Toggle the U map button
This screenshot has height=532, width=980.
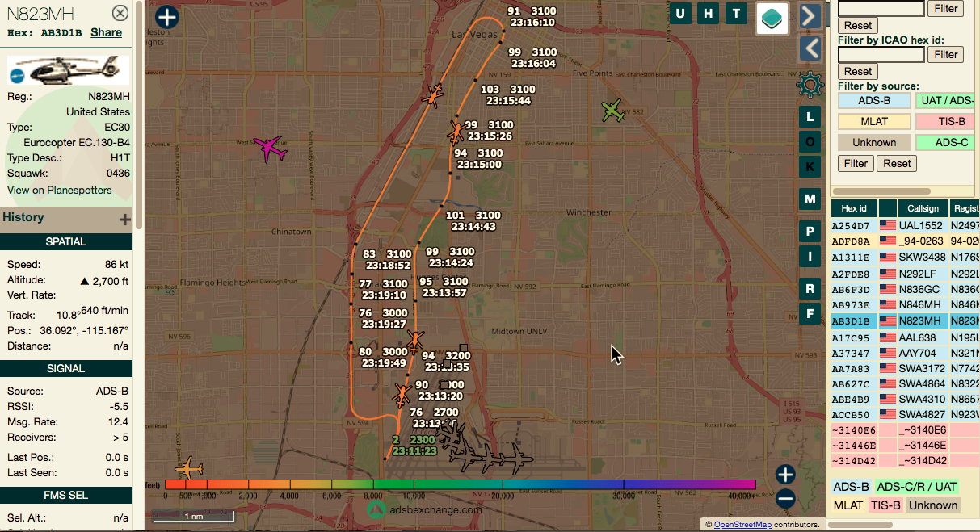pyautogui.click(x=681, y=13)
